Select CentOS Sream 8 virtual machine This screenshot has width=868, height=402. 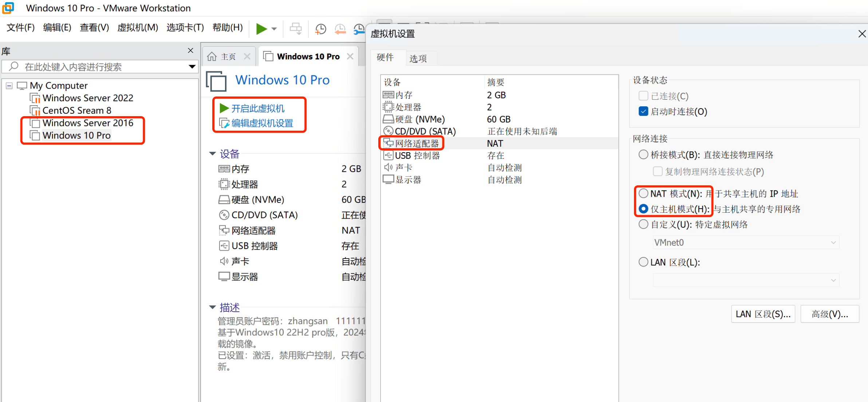click(77, 110)
